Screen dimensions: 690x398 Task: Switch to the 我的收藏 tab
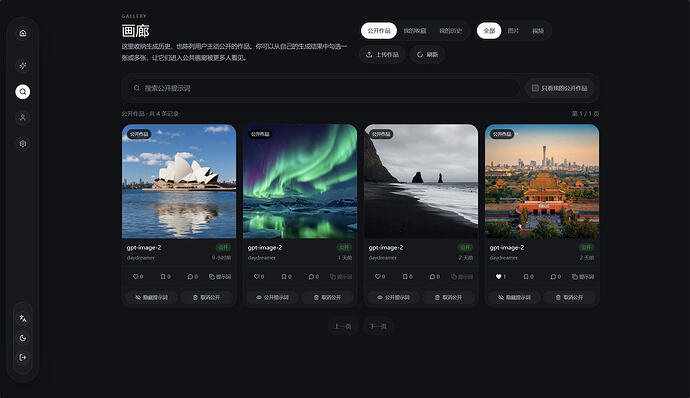tap(415, 31)
